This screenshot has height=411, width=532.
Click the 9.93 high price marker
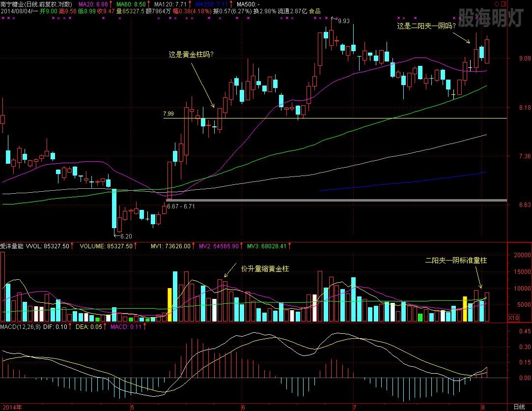click(343, 21)
